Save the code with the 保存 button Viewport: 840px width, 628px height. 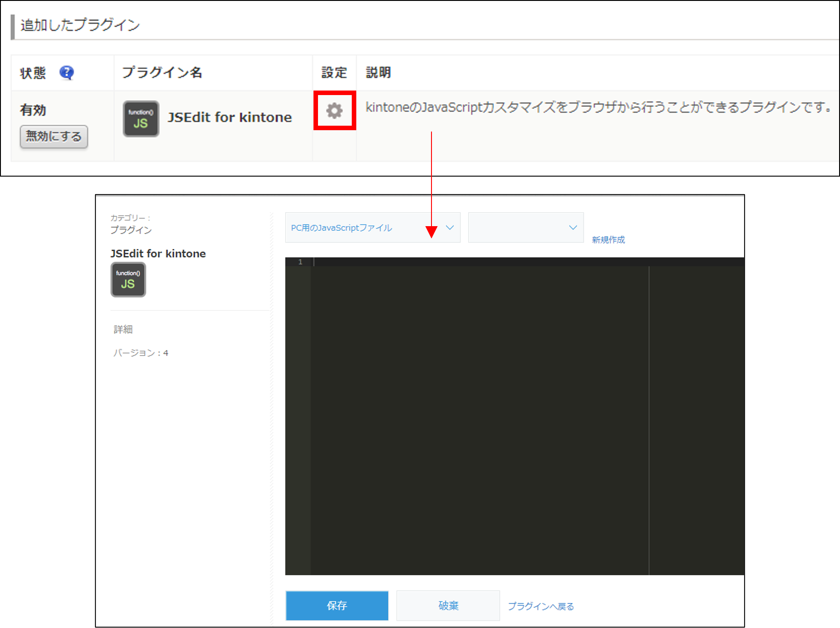tap(337, 605)
